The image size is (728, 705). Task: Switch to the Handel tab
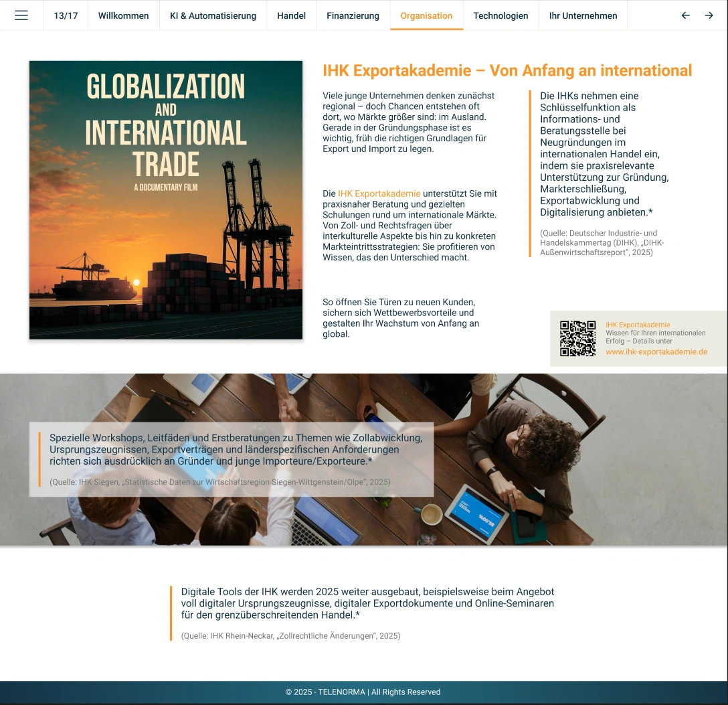[291, 15]
